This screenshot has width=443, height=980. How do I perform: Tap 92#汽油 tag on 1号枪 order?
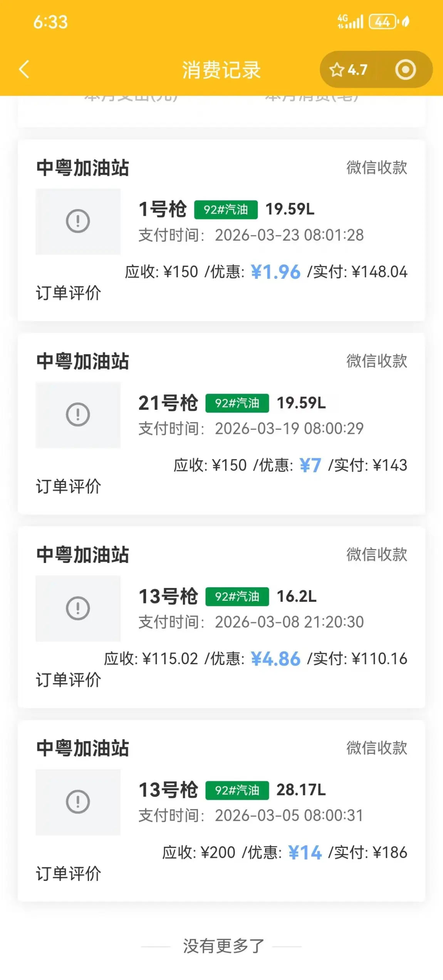click(226, 210)
